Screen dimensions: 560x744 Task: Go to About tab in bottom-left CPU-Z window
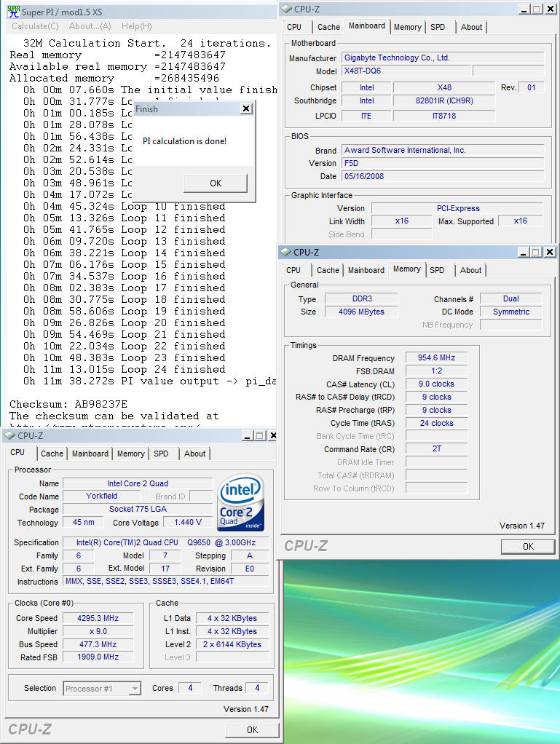[194, 454]
